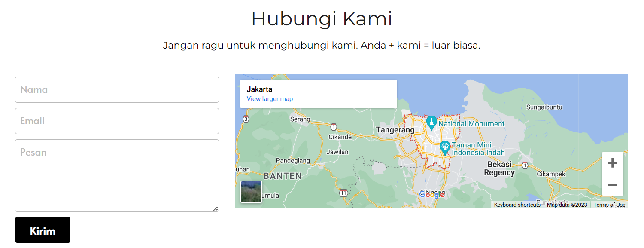Click the Pandeglang label on map
The image size is (644, 248).
coord(293,161)
